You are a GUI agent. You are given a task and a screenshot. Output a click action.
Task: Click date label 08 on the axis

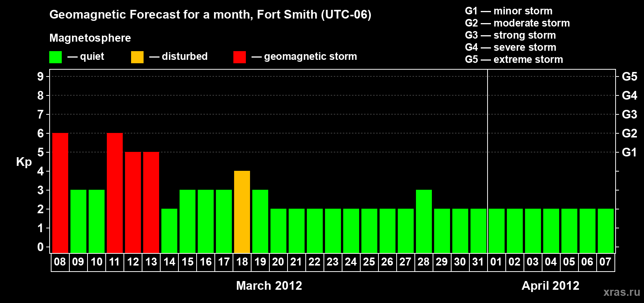(60, 262)
